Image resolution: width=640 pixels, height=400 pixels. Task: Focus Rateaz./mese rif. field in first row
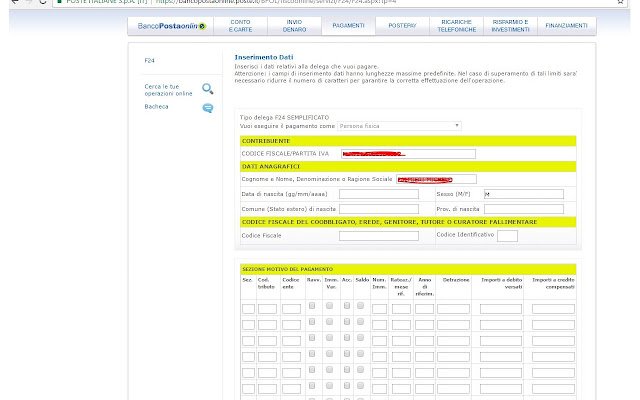pyautogui.click(x=401, y=309)
